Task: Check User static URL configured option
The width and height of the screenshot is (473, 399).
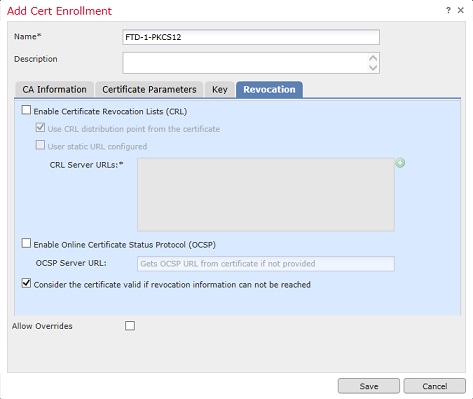Action: point(40,145)
